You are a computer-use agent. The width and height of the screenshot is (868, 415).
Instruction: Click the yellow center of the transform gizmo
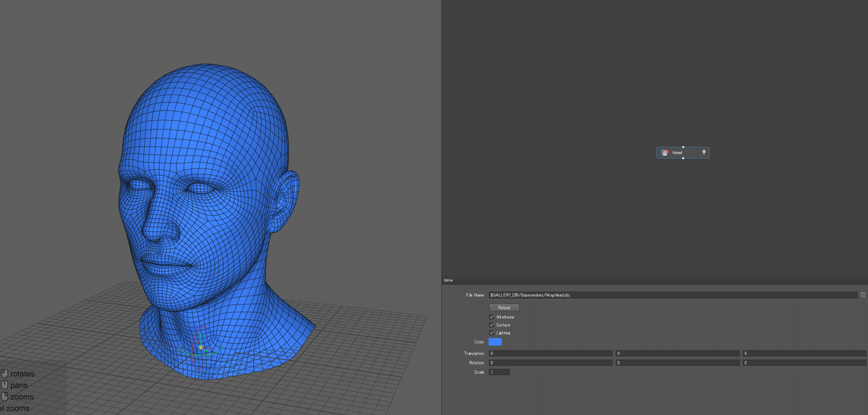200,347
